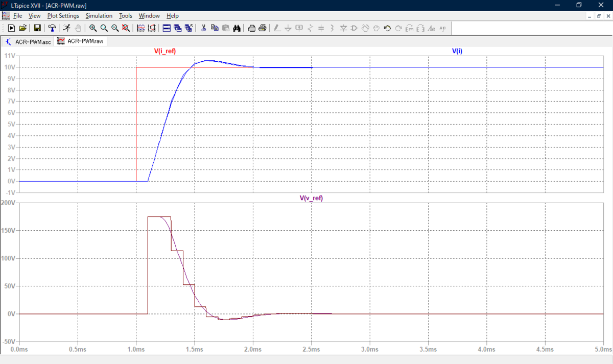Screen dimensions: 613x364
Task: Click the New Schematic toolbar icon
Action: tap(11, 28)
